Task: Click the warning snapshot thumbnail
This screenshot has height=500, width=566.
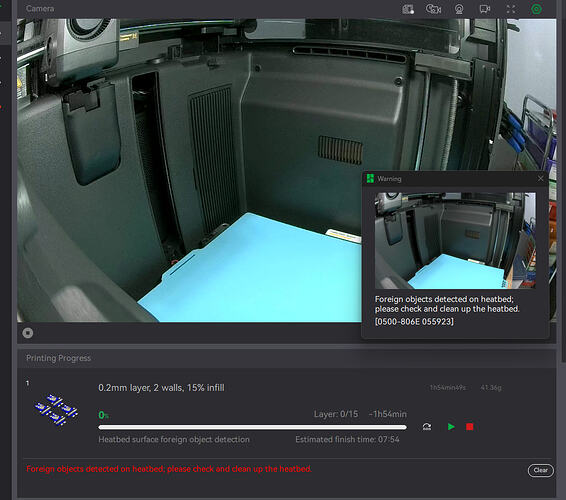Action: [455, 240]
